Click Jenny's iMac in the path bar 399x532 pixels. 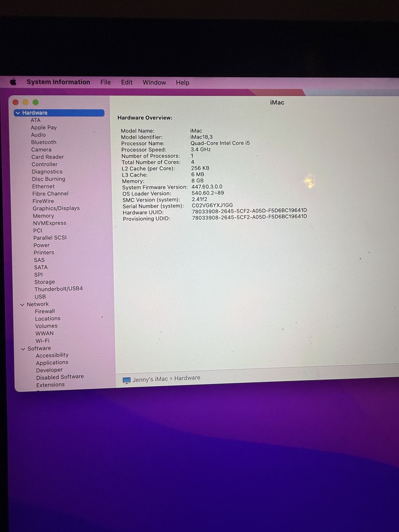click(x=150, y=379)
